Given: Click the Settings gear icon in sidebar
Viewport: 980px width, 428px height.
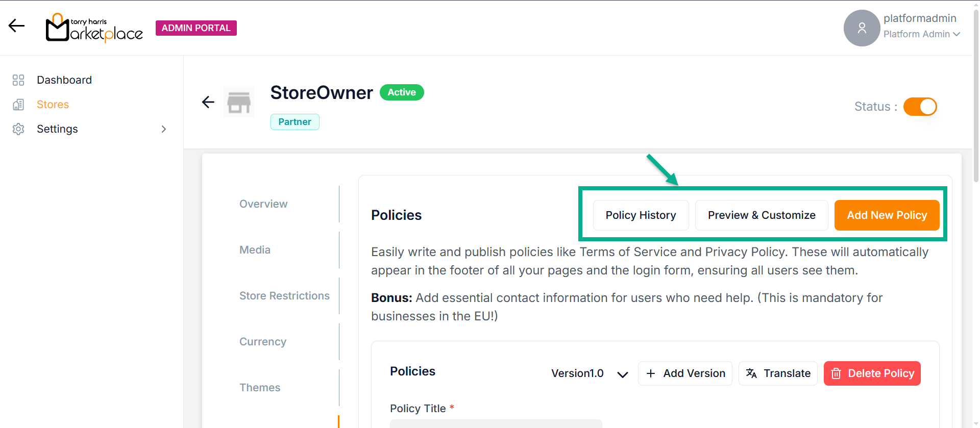Looking at the screenshot, I should [x=18, y=129].
